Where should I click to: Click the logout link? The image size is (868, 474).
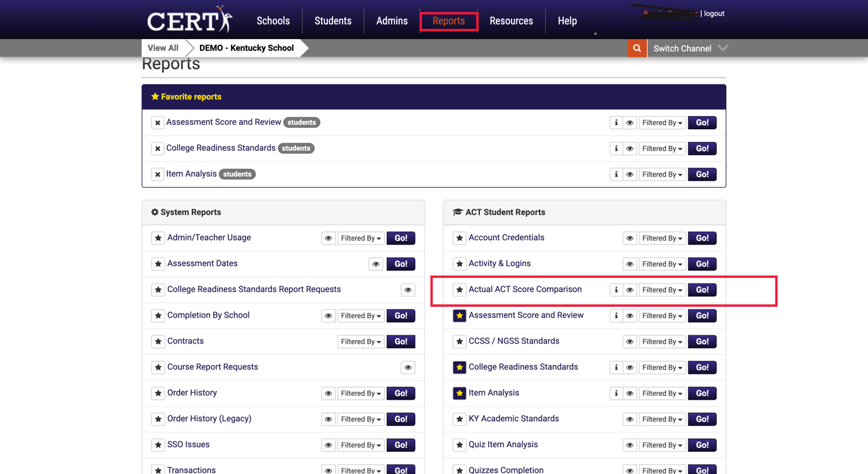coord(713,13)
